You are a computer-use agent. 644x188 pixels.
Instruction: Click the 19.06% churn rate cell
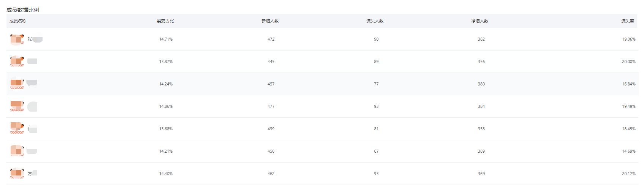628,39
